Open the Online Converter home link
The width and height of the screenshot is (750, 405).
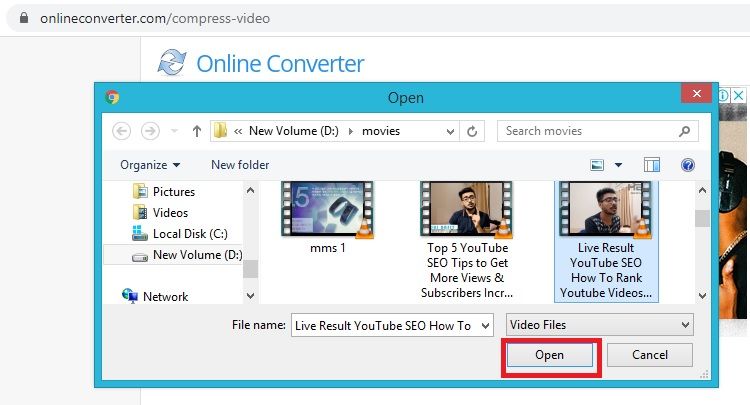[x=280, y=64]
